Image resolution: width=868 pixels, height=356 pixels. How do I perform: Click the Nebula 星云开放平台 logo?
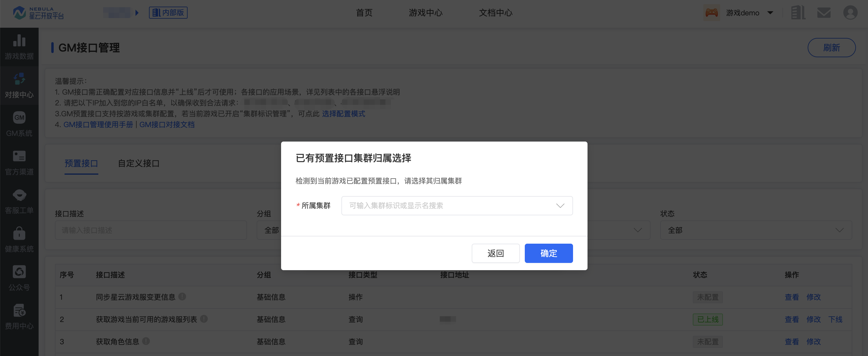[x=38, y=13]
